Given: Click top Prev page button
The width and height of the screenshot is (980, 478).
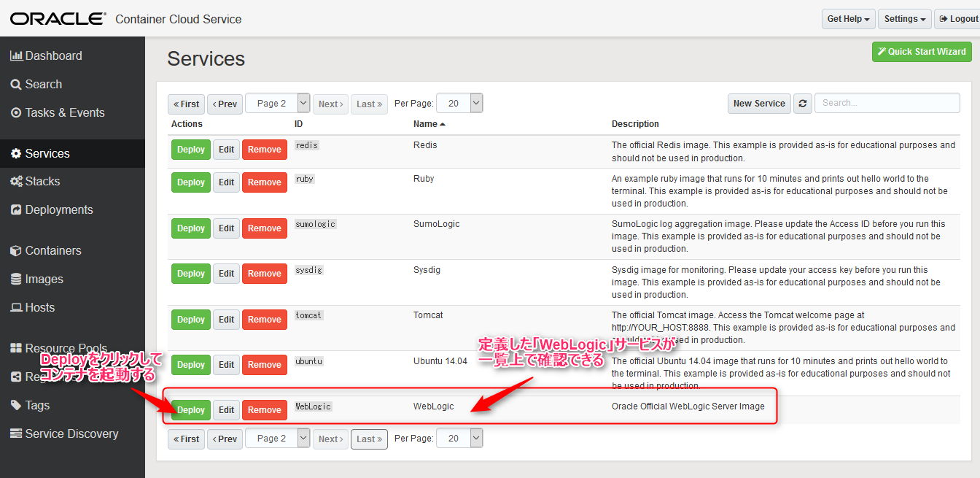Looking at the screenshot, I should (225, 104).
